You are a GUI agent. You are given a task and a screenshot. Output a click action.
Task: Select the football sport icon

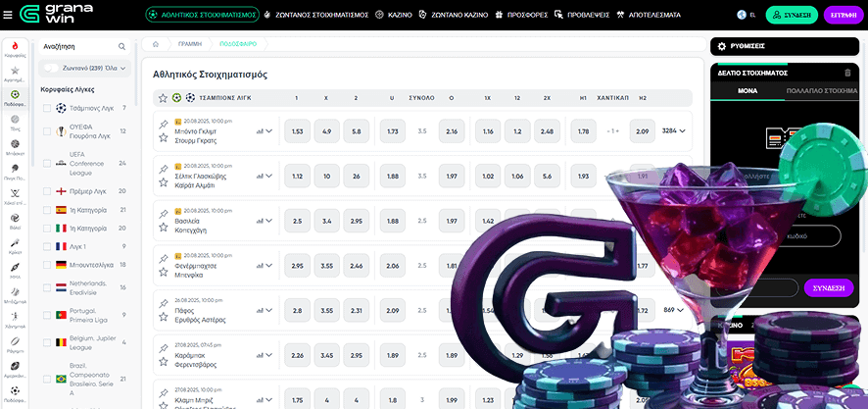15,95
